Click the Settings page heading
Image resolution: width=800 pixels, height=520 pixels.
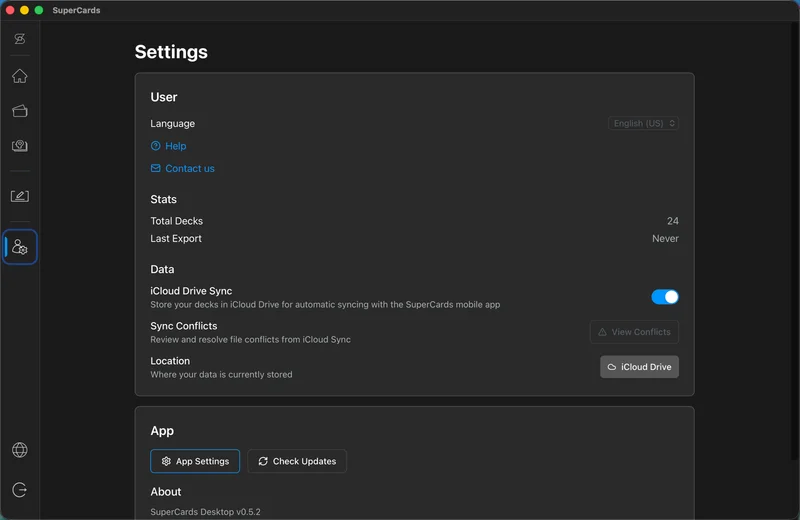pos(171,52)
